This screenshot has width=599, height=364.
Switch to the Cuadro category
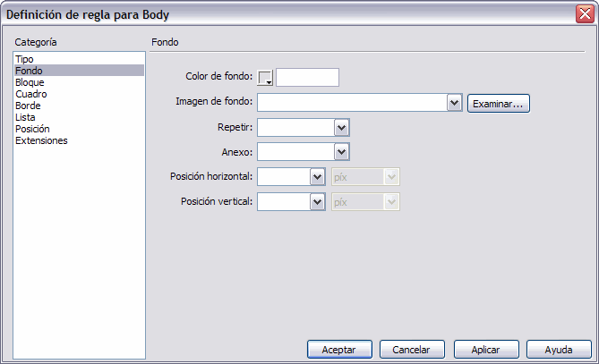coord(31,94)
